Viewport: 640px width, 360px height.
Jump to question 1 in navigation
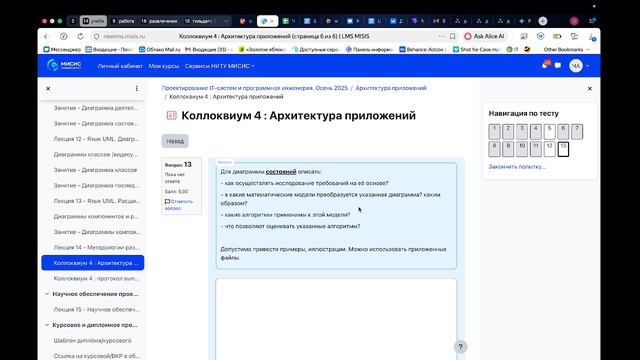pos(494,132)
